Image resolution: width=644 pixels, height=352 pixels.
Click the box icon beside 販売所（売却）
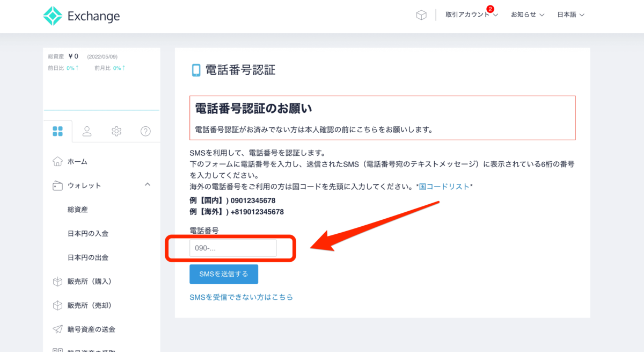click(57, 305)
